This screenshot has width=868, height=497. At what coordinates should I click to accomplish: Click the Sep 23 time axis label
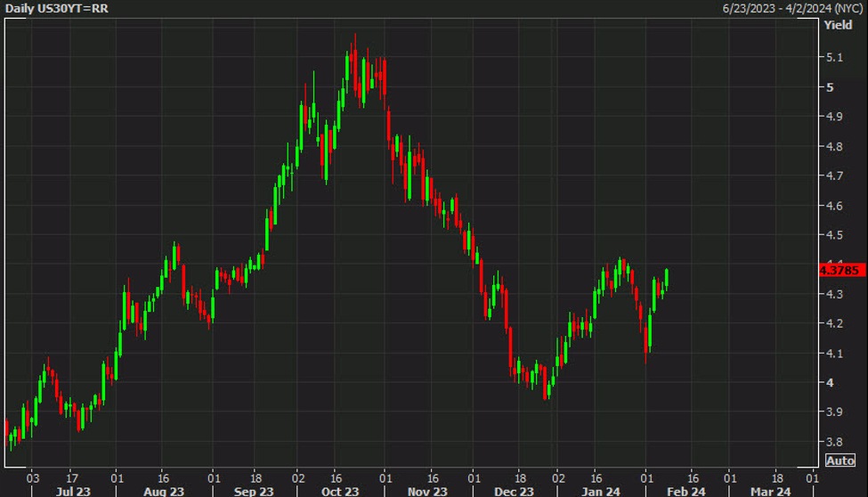254,491
